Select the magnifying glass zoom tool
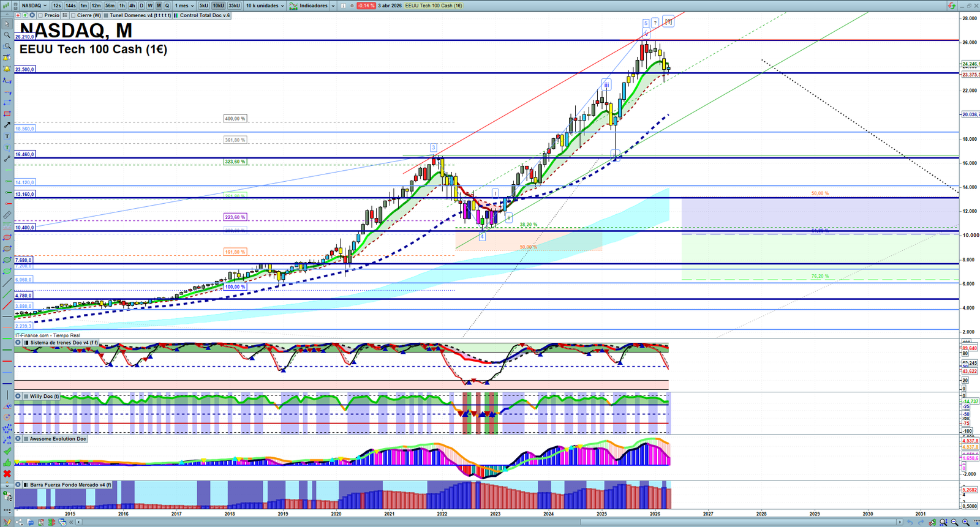 pyautogui.click(x=7, y=35)
